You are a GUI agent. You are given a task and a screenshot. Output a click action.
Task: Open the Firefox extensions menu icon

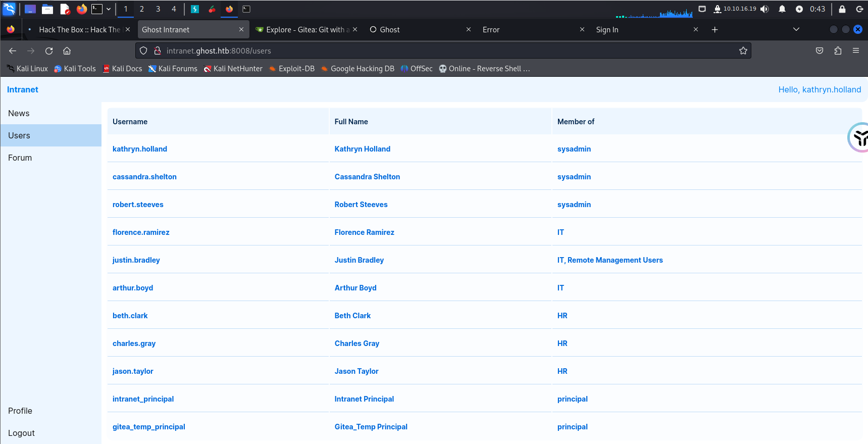point(838,51)
